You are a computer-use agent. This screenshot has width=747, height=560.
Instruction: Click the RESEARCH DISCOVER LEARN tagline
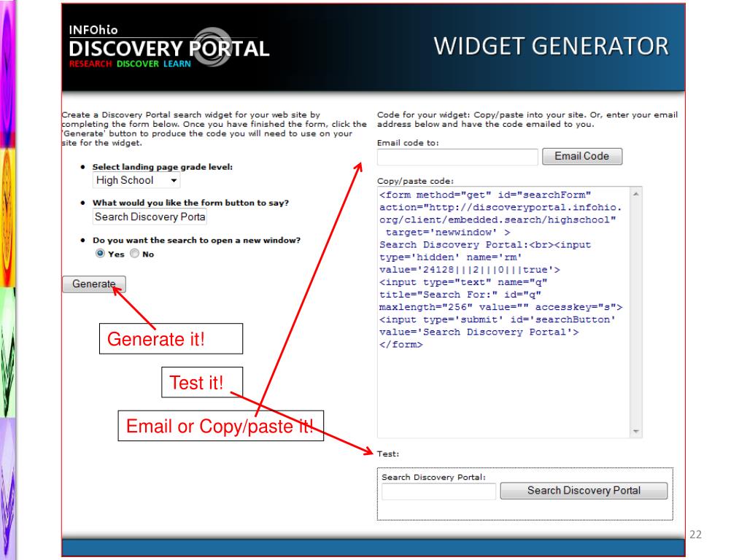coord(130,64)
